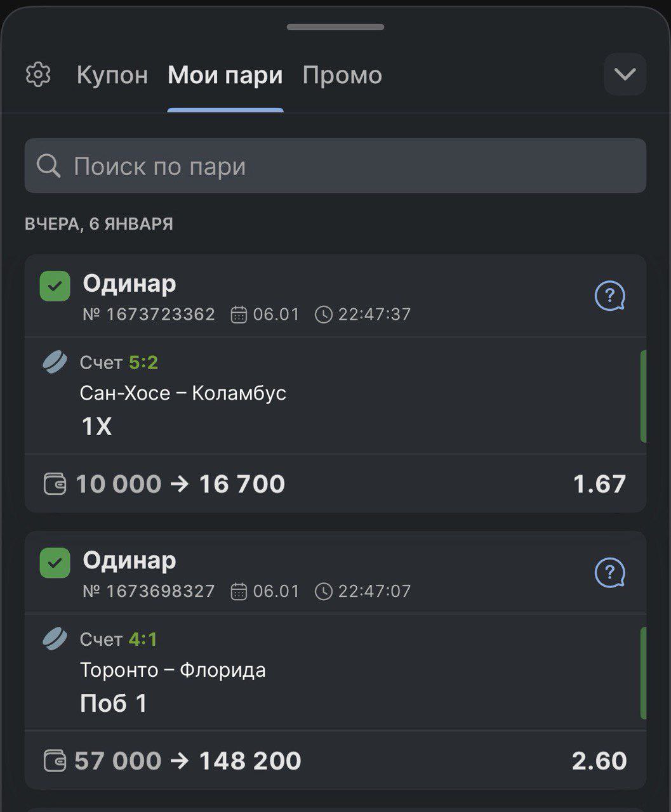Open the Торонто – Флорида match
Screen dimensions: 671x812
[173, 670]
